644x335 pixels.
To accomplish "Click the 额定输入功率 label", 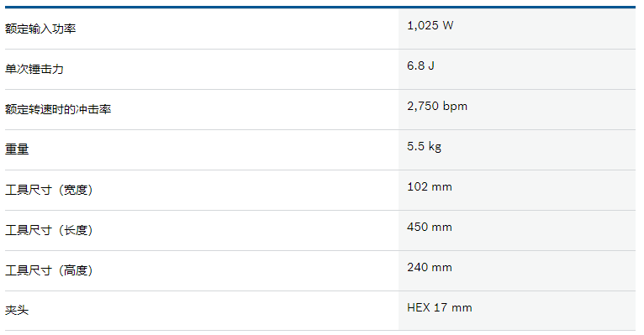I will [x=40, y=29].
